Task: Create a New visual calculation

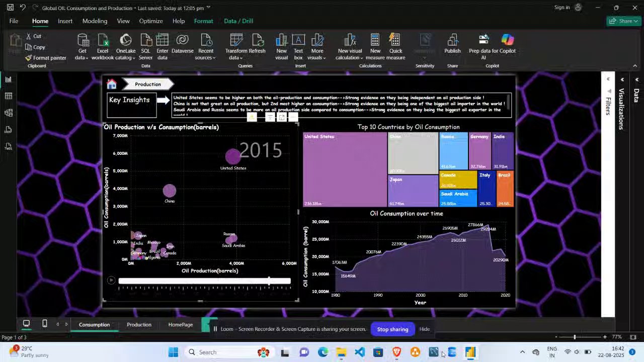Action: tap(350, 47)
